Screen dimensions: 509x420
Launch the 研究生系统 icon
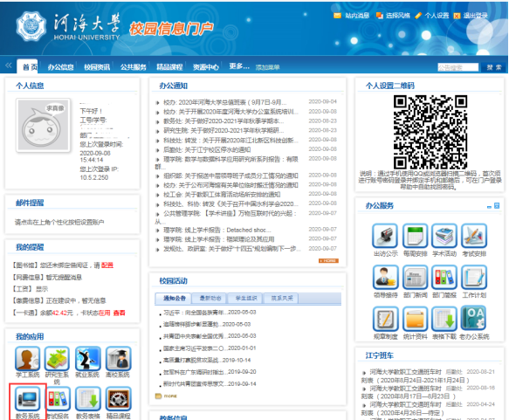pyautogui.click(x=57, y=359)
